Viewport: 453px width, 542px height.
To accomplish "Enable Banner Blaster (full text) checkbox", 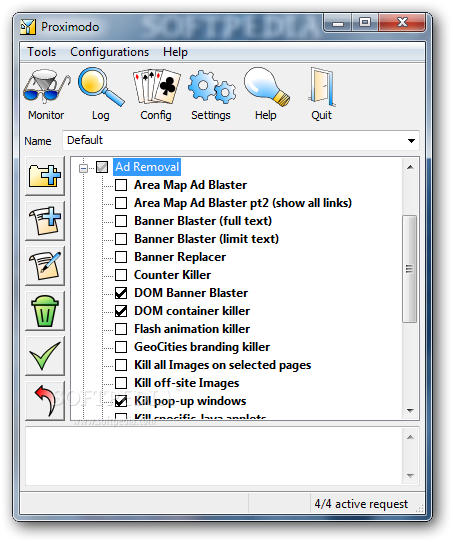I will (121, 221).
